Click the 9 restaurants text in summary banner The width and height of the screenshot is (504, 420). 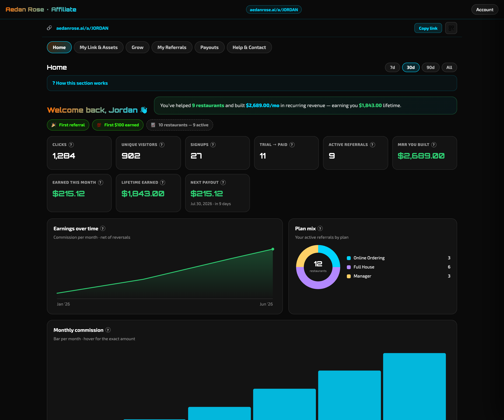pos(208,105)
